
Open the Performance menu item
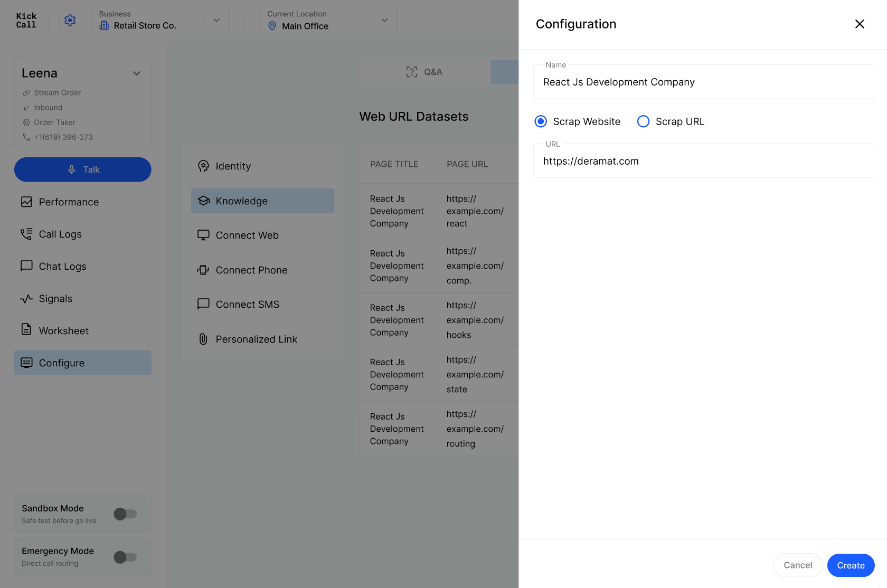(x=83, y=202)
